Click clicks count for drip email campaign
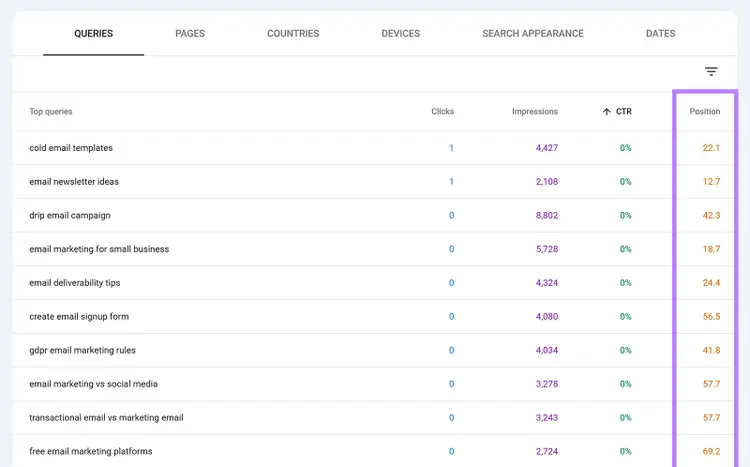The height and width of the screenshot is (467, 750). 451,215
